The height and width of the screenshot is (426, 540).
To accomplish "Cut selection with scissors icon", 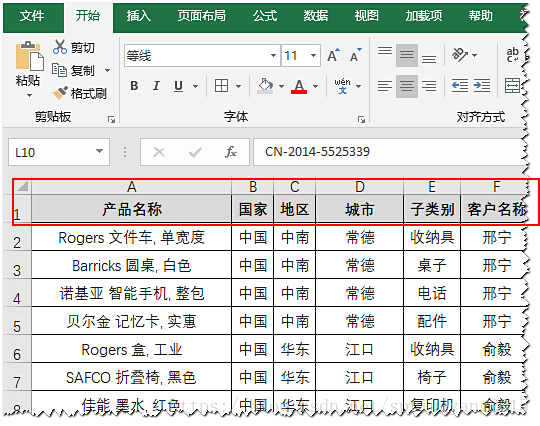I will click(60, 47).
